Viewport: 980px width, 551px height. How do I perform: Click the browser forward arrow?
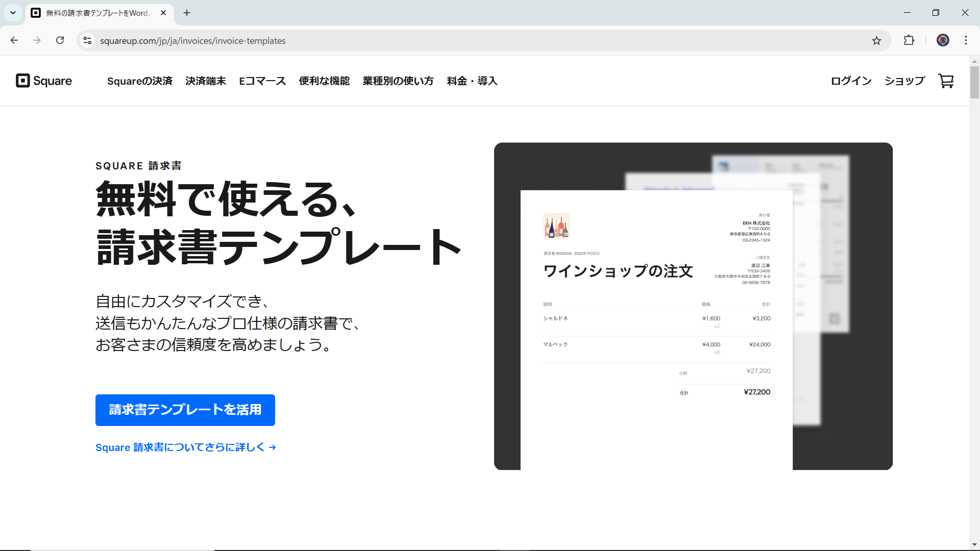pos(37,40)
